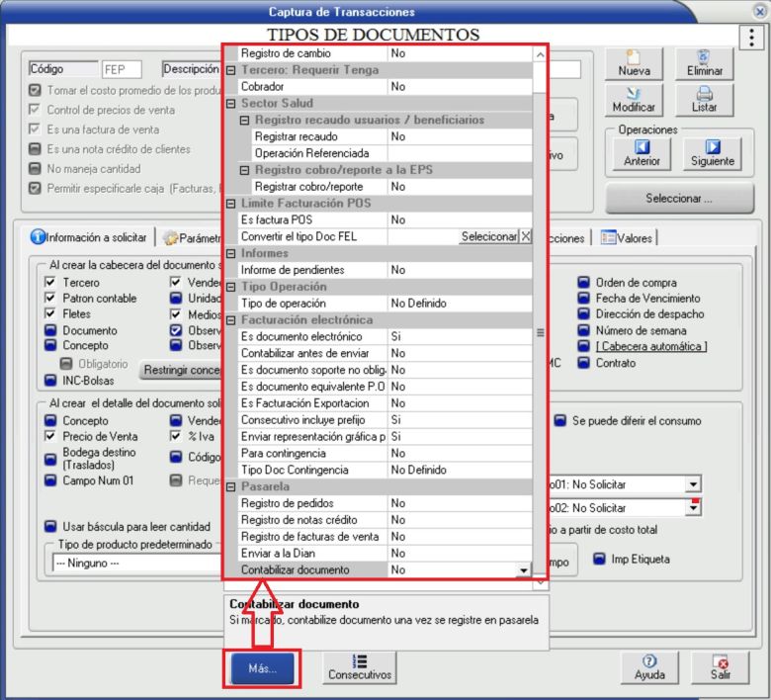Viewport: 771px width, 700px height.
Task: Click the Nueva document type button
Action: (634, 64)
